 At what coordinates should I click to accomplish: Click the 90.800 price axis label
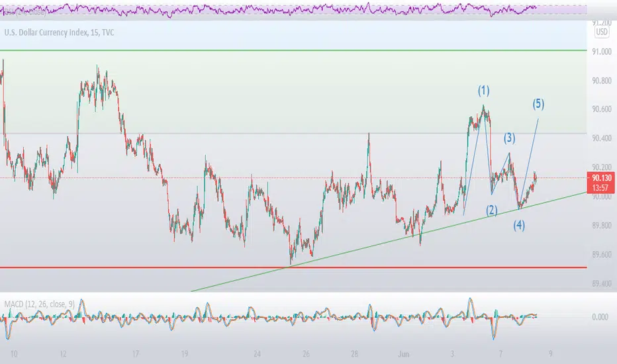[602, 81]
